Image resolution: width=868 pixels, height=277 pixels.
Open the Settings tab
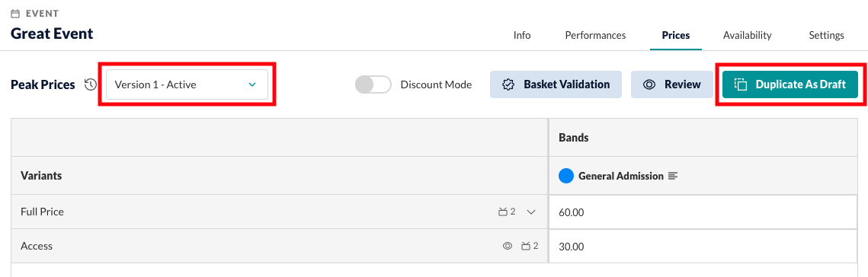pyautogui.click(x=827, y=35)
